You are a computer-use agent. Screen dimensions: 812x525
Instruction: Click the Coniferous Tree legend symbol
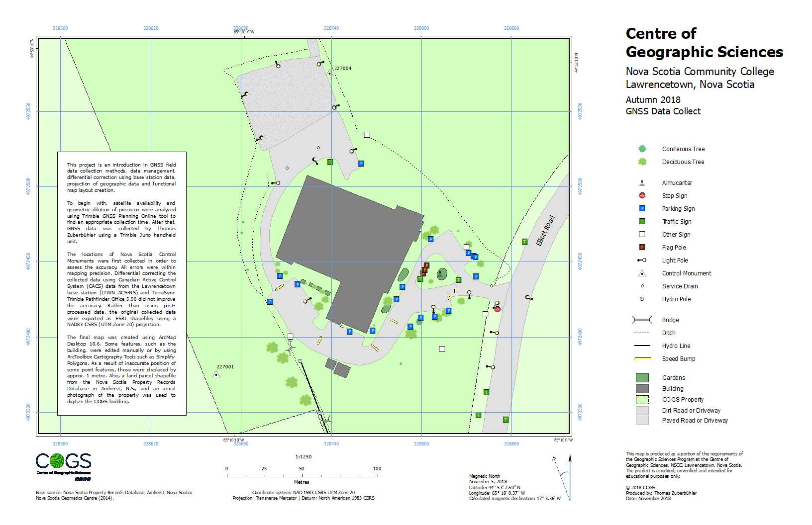coord(642,149)
